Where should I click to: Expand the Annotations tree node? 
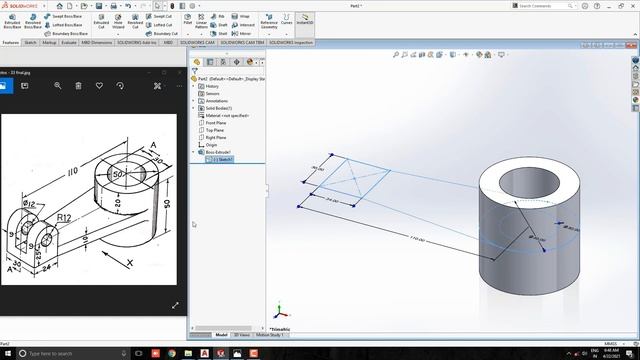(x=193, y=101)
